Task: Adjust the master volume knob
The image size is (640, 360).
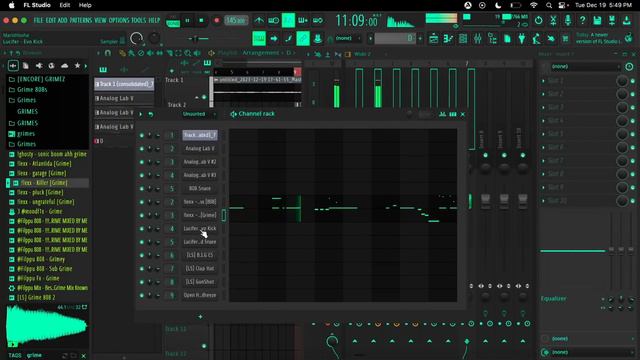Action: [136, 39]
